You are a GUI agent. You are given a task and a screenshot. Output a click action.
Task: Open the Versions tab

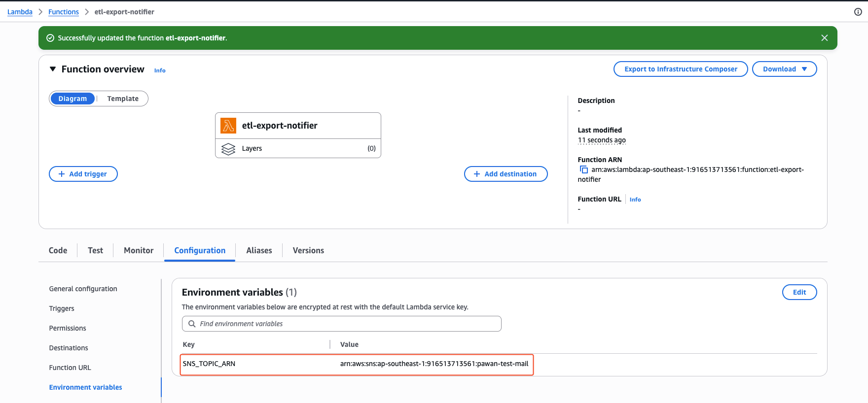pos(308,250)
